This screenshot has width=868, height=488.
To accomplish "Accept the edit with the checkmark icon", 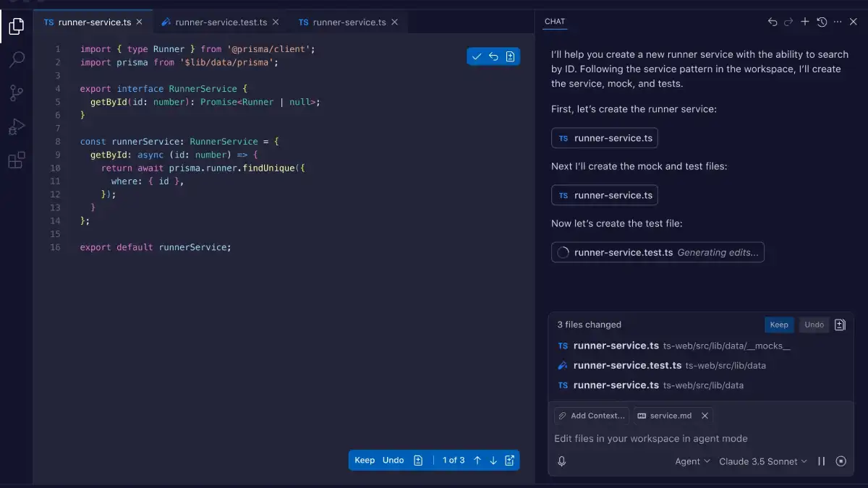I will pos(476,56).
